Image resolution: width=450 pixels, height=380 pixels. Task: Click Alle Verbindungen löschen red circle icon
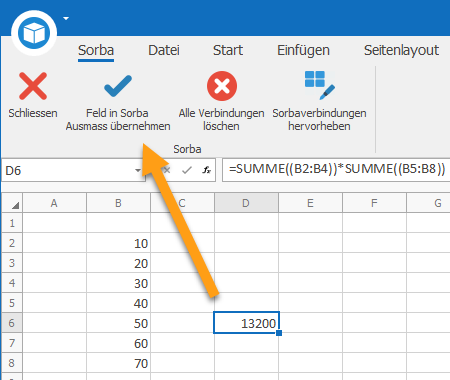[222, 86]
